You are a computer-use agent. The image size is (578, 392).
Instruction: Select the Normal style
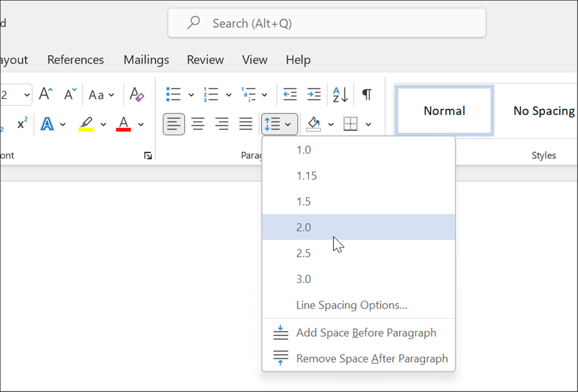pos(444,111)
